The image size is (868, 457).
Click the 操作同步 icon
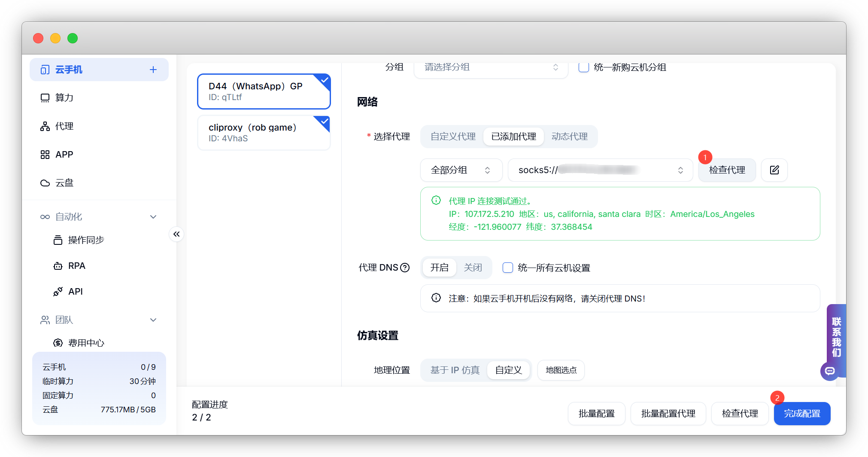58,240
